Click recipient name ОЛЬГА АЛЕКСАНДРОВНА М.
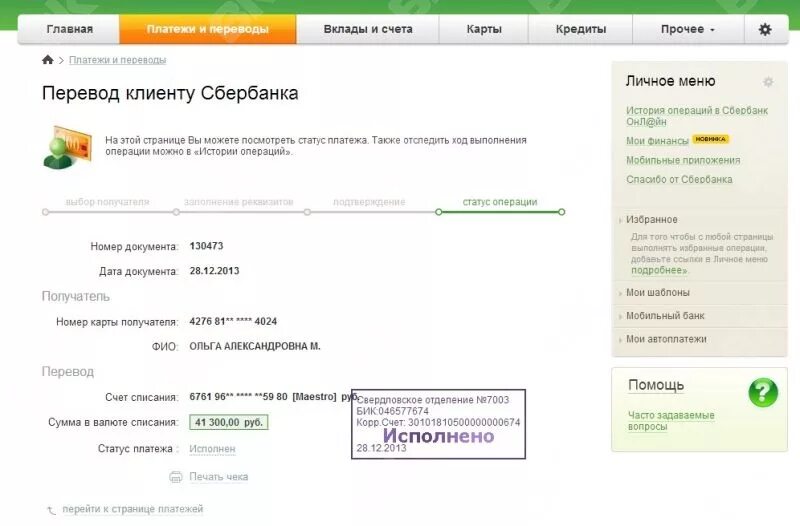 tap(255, 346)
